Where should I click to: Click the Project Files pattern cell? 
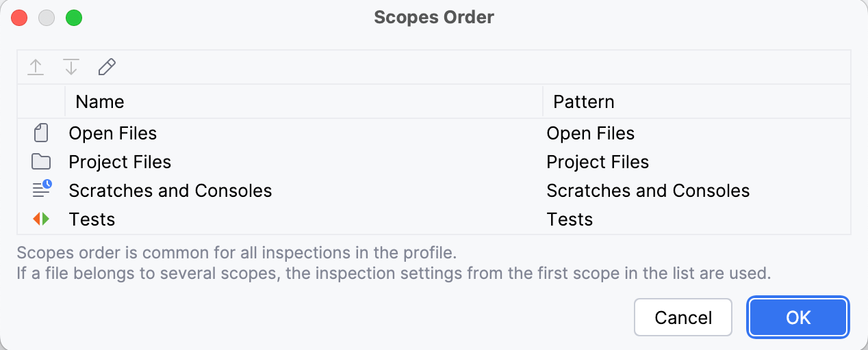[598, 162]
